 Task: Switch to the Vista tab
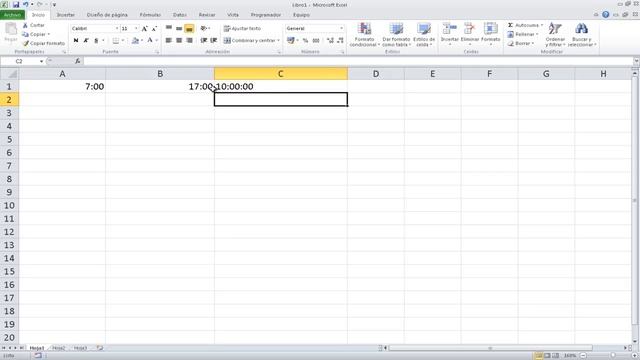pyautogui.click(x=233, y=15)
